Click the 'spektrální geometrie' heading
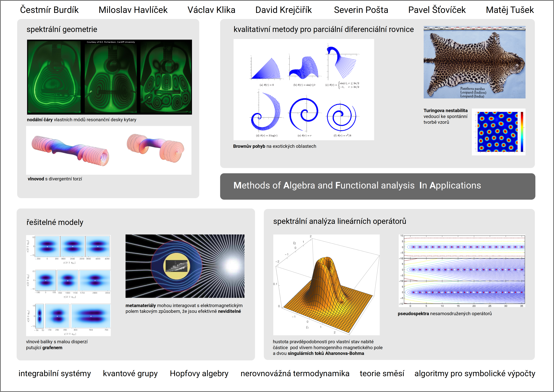Viewport: 554px width, 392px height. (x=62, y=29)
